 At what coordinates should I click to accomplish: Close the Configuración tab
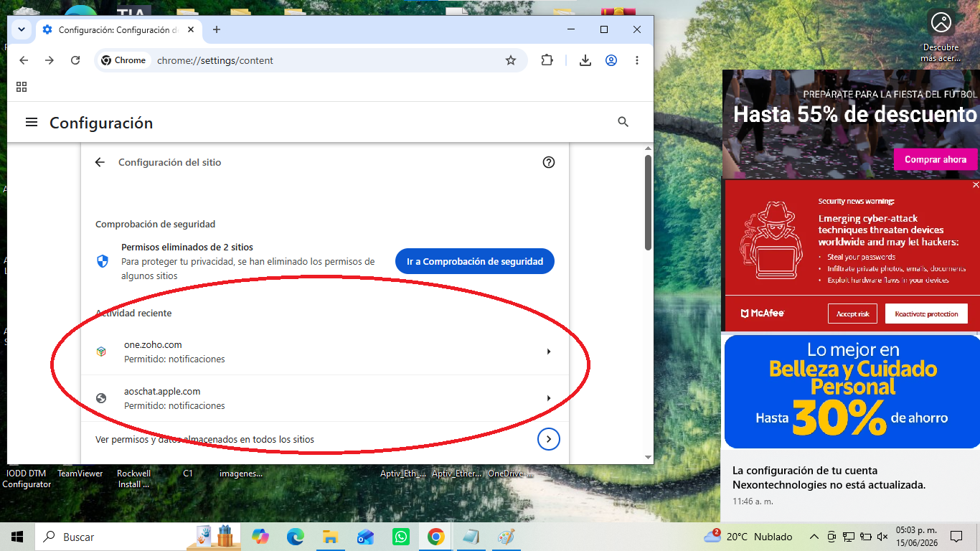point(191,29)
